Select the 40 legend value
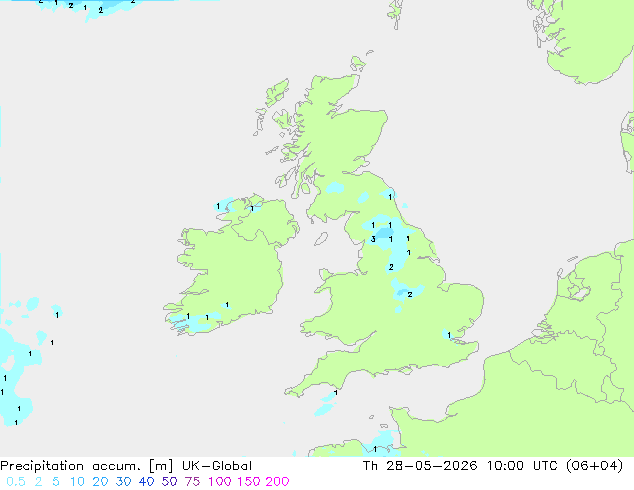 pos(146,482)
